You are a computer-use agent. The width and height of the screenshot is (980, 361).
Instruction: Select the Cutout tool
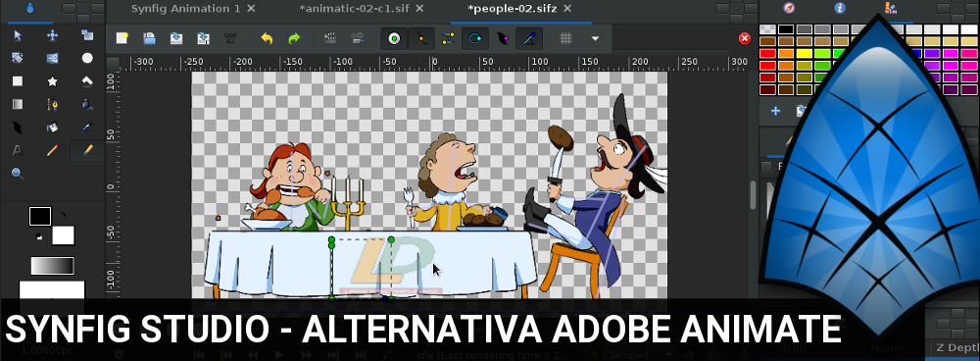click(87, 105)
